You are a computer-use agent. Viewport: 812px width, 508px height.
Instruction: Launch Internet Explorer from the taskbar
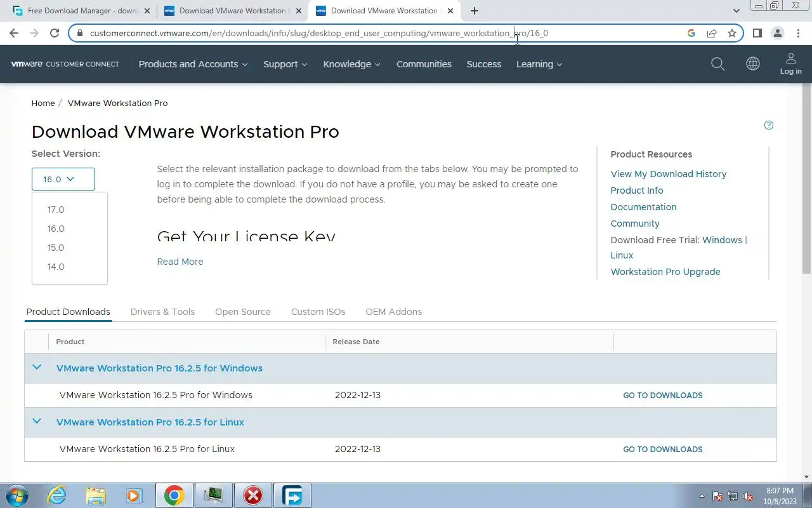[x=57, y=495]
